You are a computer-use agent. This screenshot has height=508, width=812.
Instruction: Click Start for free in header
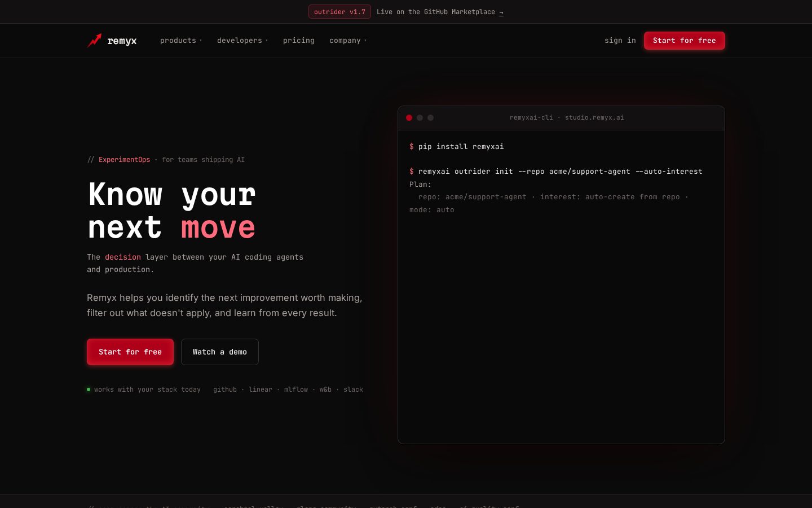(x=685, y=41)
